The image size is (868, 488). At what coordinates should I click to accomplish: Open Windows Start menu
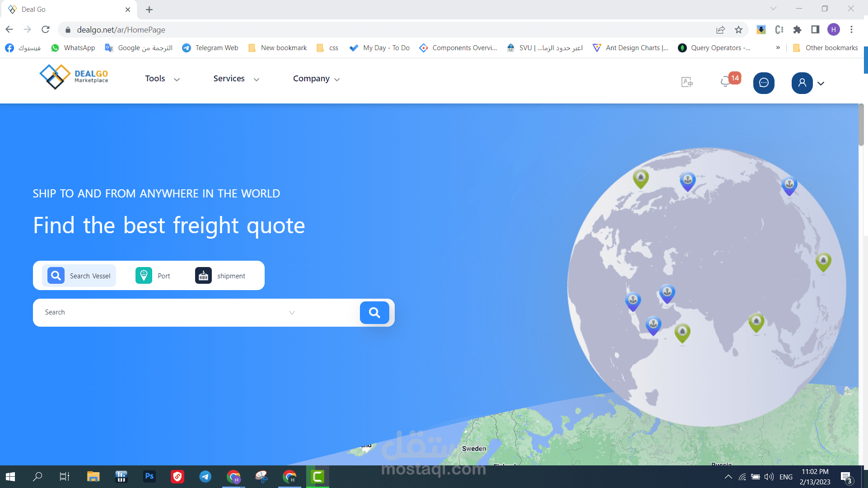pyautogui.click(x=10, y=477)
